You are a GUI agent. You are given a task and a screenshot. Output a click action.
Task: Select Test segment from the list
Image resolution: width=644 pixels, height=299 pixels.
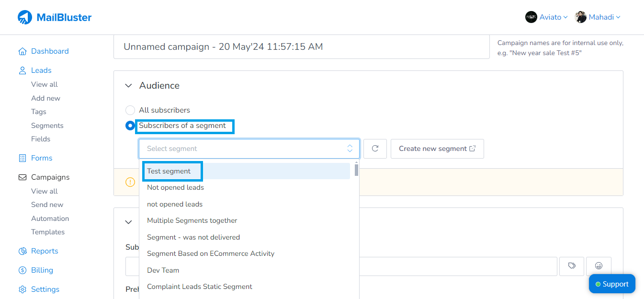169,171
